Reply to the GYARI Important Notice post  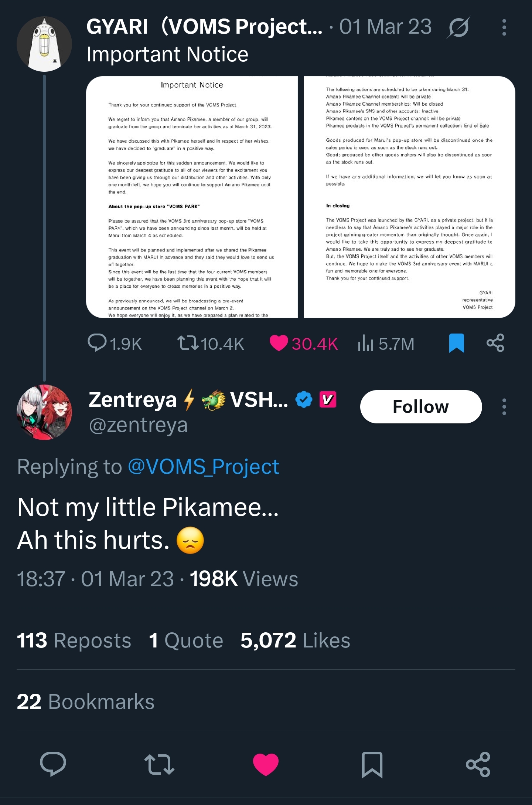point(98,343)
